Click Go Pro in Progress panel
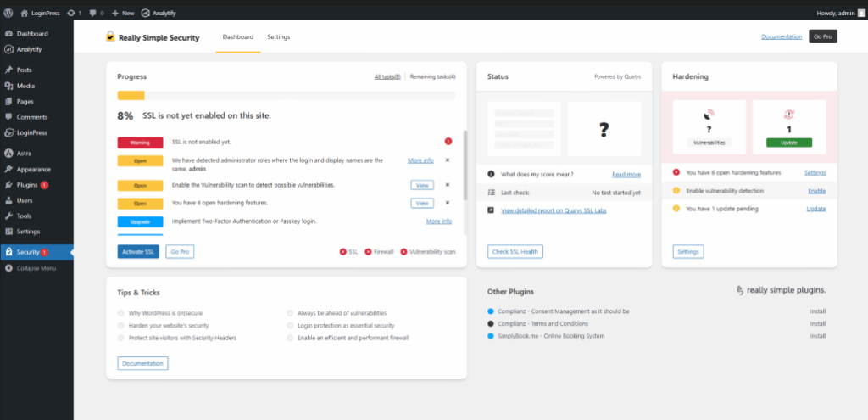Viewport: 868px width, 420px height. tap(180, 251)
